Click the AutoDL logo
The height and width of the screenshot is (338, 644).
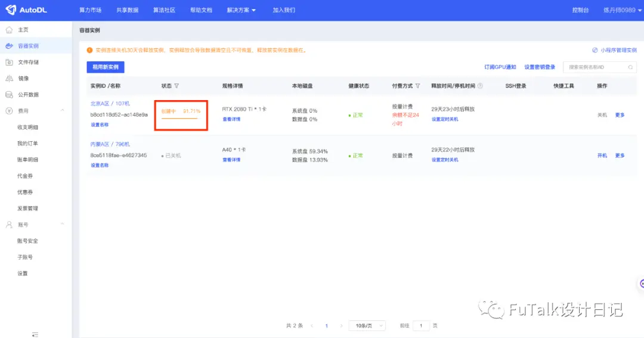coord(26,10)
